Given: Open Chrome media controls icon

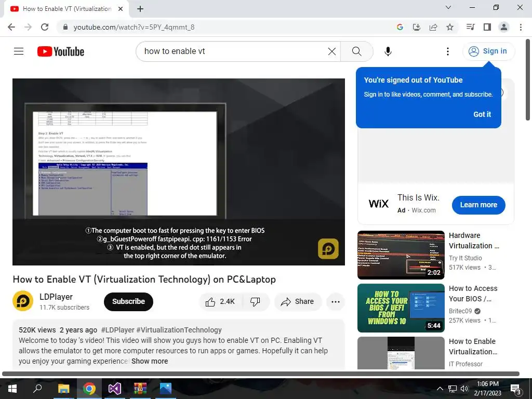Looking at the screenshot, I should coord(470,27).
